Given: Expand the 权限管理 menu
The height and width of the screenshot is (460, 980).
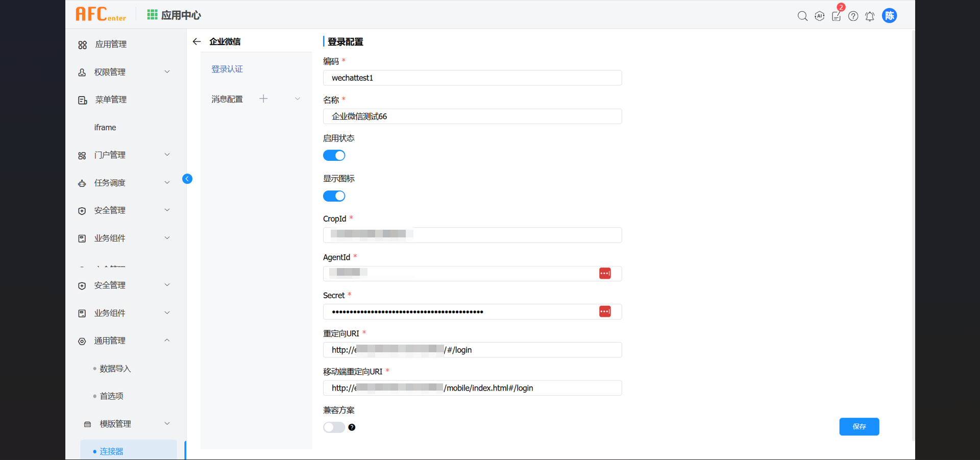Looking at the screenshot, I should click(x=167, y=71).
